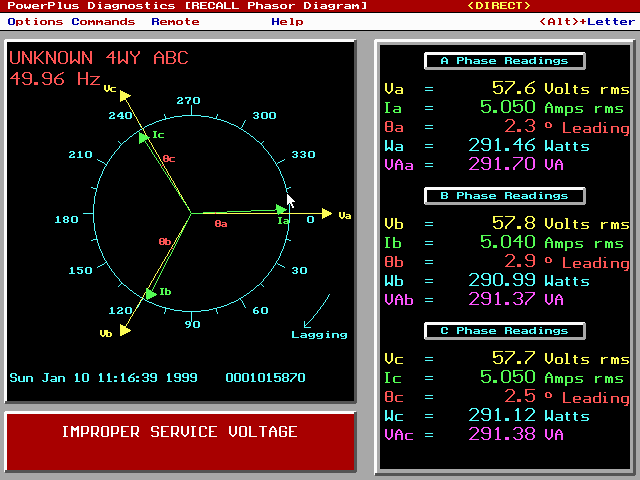Click the green Ia current arrowhead

(281, 210)
